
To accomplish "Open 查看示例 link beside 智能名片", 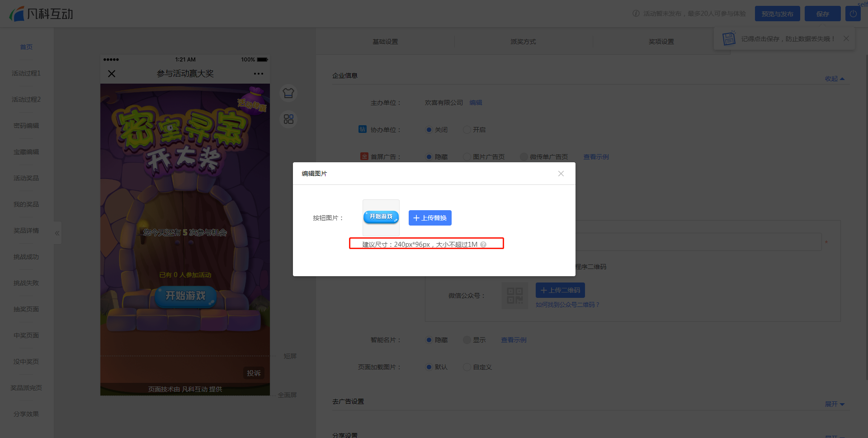I will click(514, 340).
